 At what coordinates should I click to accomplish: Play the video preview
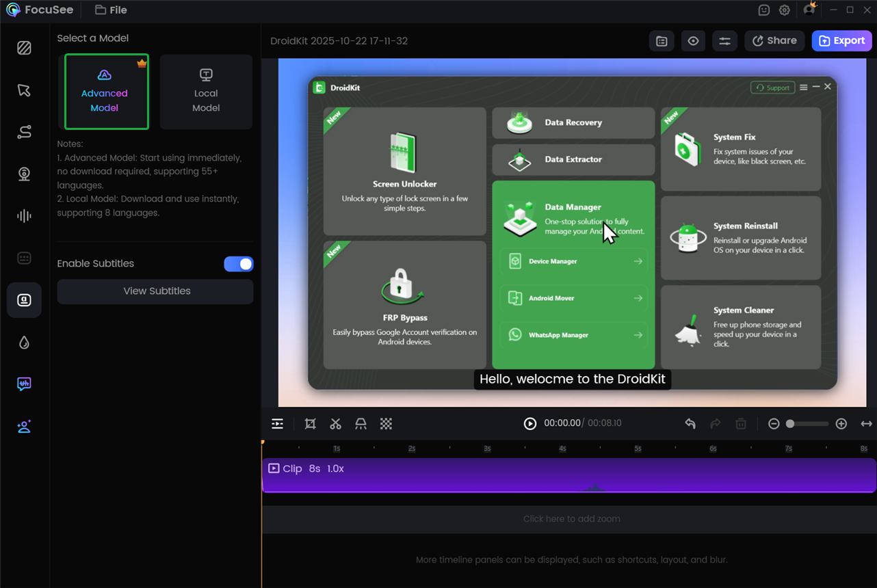pos(529,424)
